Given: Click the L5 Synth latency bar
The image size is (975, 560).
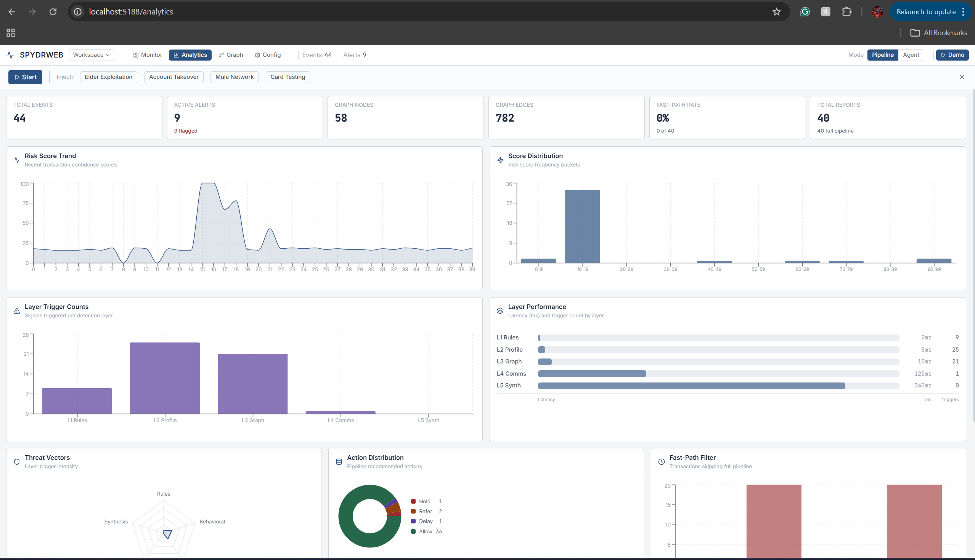Looking at the screenshot, I should pyautogui.click(x=691, y=386).
